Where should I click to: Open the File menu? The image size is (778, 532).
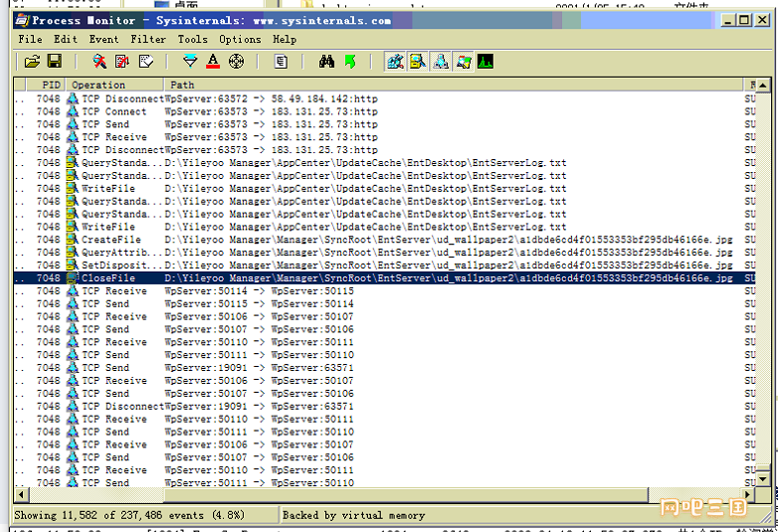(x=30, y=39)
